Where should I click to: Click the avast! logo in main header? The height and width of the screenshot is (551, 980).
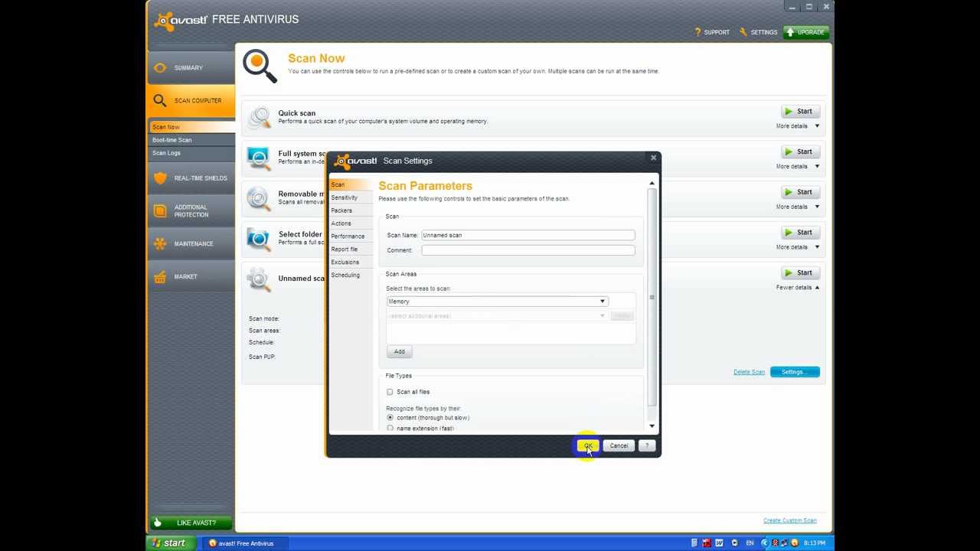[x=181, y=20]
